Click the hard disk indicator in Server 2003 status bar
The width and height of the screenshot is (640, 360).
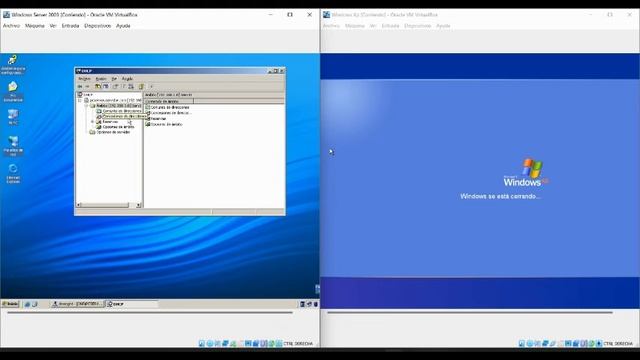click(x=202, y=344)
